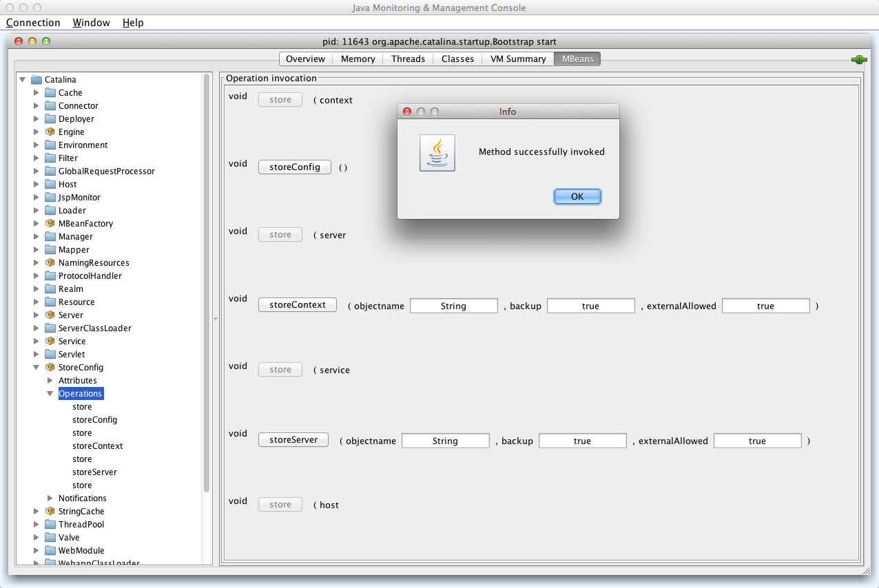879x588 pixels.
Task: Collapse the Operations node arrow
Action: pyautogui.click(x=50, y=394)
